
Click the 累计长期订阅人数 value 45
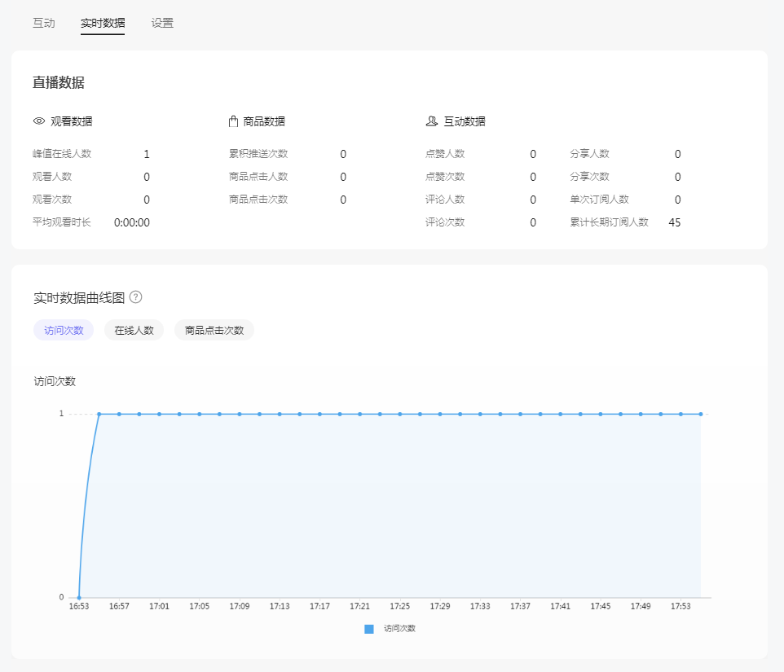point(676,222)
